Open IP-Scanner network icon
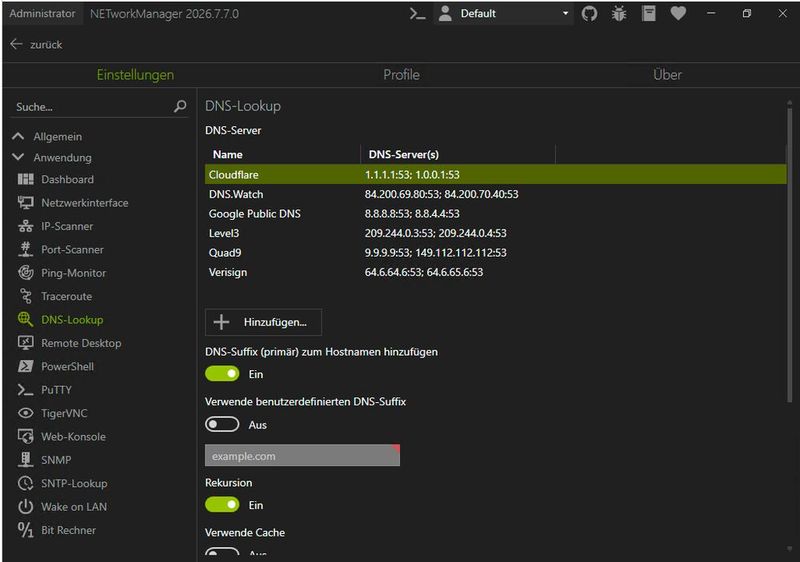 click(26, 226)
